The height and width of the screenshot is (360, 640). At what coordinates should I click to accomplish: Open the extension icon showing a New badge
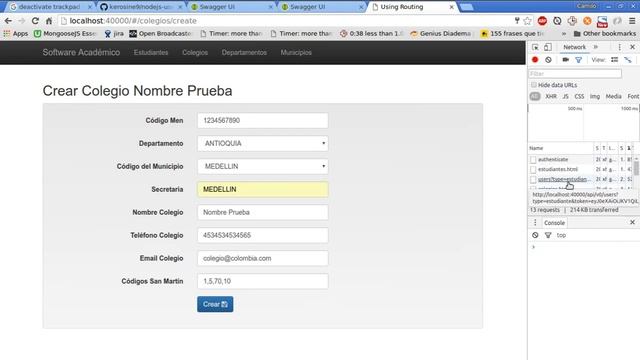coord(602,21)
